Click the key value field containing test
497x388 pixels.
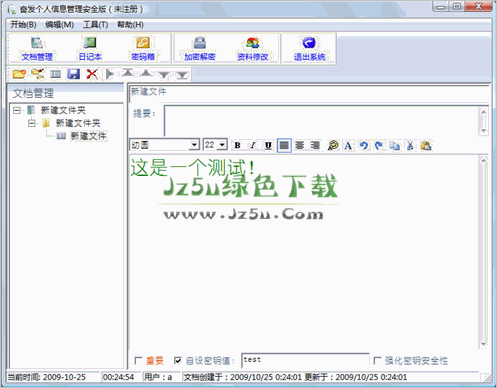coord(305,360)
